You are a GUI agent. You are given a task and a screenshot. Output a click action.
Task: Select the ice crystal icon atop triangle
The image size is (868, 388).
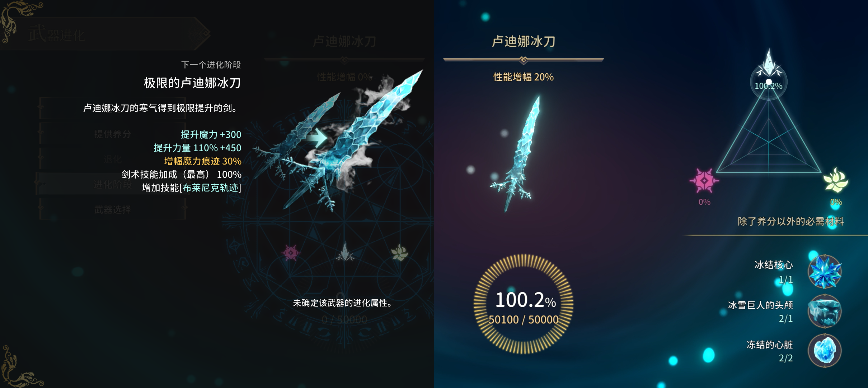pyautogui.click(x=769, y=63)
